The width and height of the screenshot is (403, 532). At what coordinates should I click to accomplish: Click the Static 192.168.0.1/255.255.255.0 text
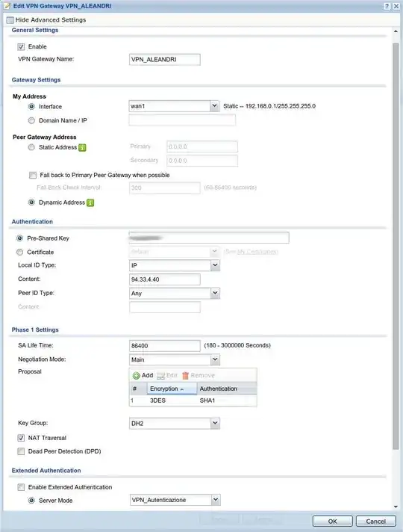[x=269, y=106]
